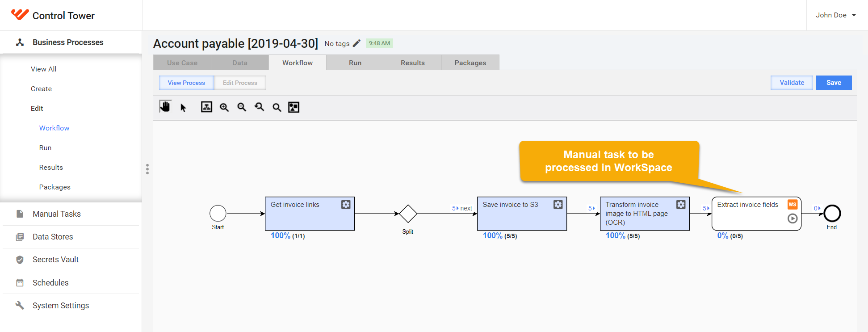Viewport: 868px width, 332px height.
Task: Select the Transform invoice image task box
Action: click(645, 214)
